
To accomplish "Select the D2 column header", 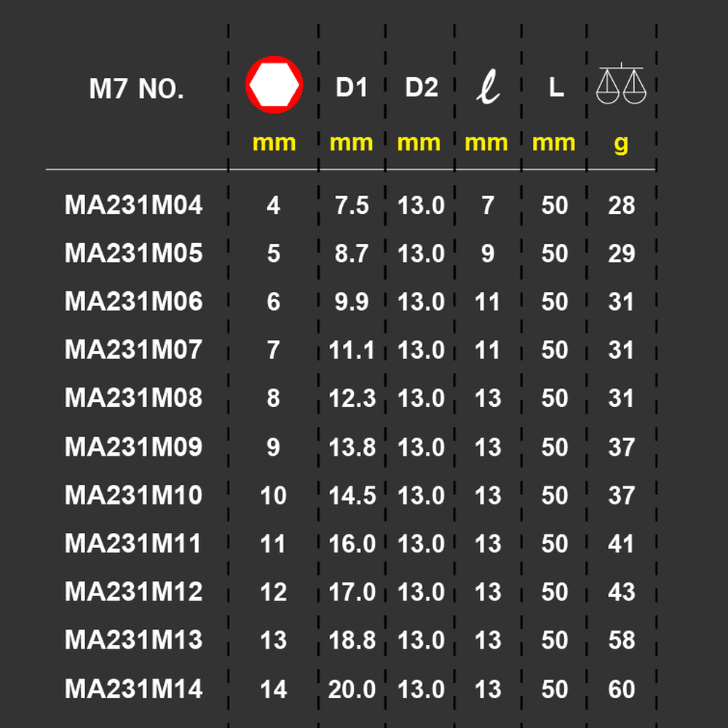I will [421, 87].
